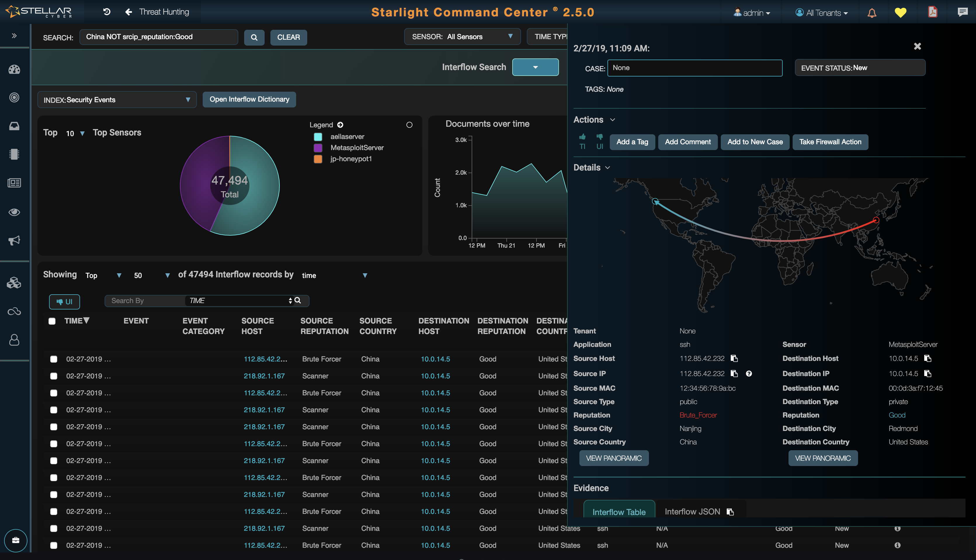Screen dimensions: 976x560
Task: Collapse the Actions section
Action: 612,120
